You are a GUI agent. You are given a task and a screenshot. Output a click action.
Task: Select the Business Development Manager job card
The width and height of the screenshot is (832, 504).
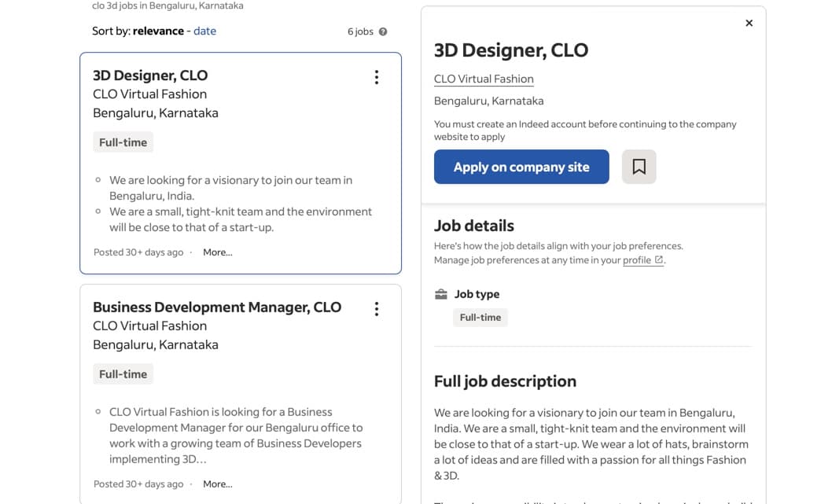point(217,307)
